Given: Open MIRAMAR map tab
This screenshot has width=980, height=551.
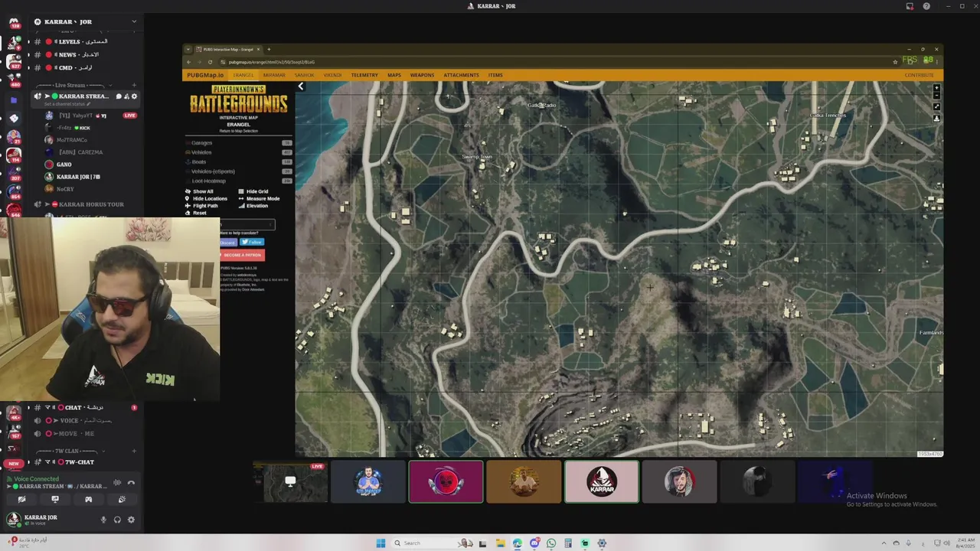Looking at the screenshot, I should click(274, 75).
